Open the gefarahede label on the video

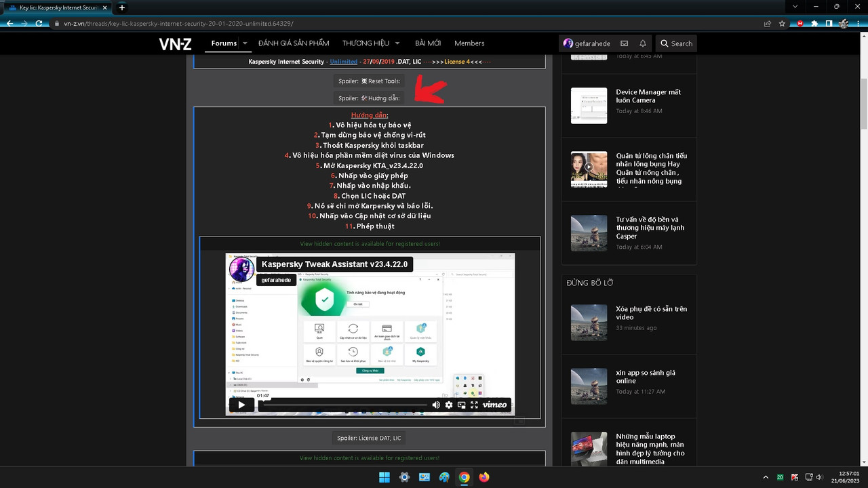(276, 279)
